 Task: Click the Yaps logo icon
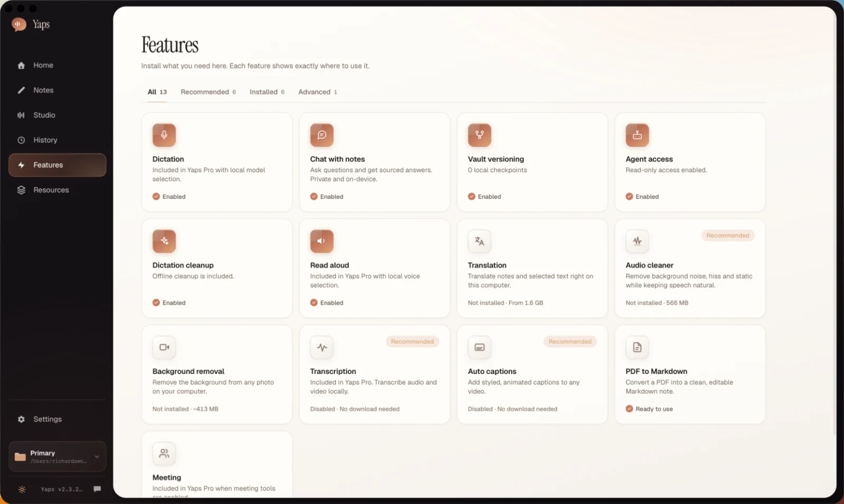pyautogui.click(x=19, y=24)
